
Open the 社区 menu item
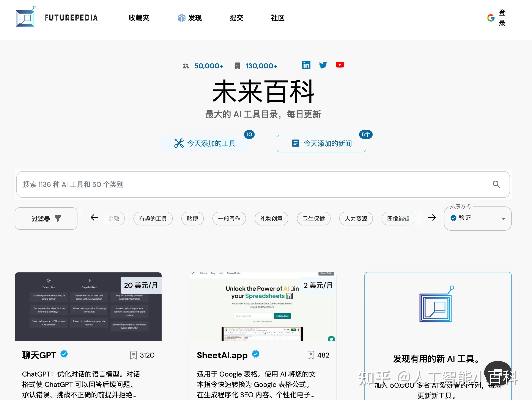(278, 18)
